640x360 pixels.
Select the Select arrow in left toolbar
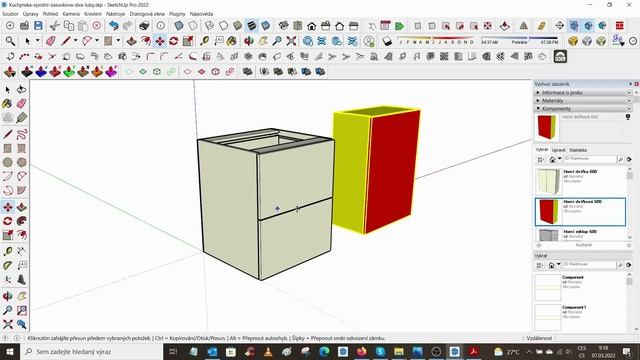8,89
